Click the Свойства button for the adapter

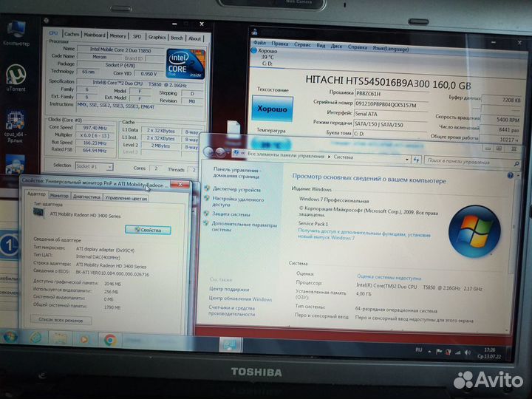point(148,230)
